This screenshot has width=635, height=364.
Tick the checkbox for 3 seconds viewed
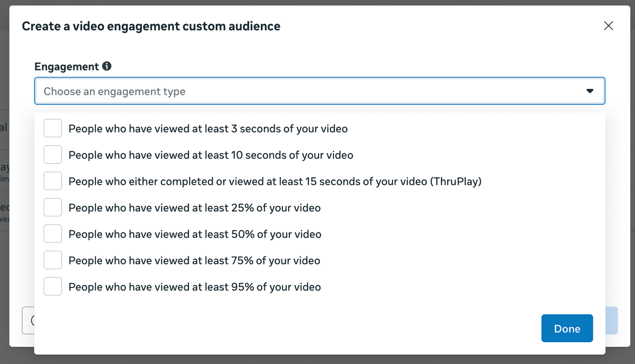pos(53,129)
